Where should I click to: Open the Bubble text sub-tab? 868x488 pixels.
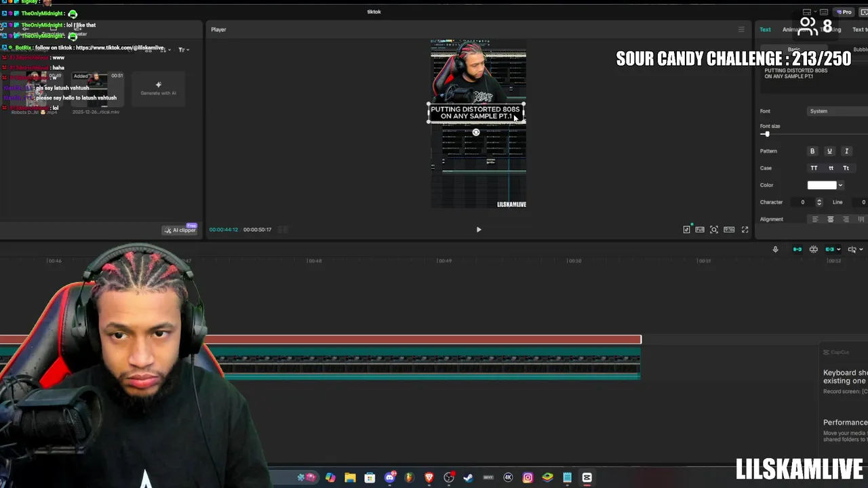coord(860,49)
